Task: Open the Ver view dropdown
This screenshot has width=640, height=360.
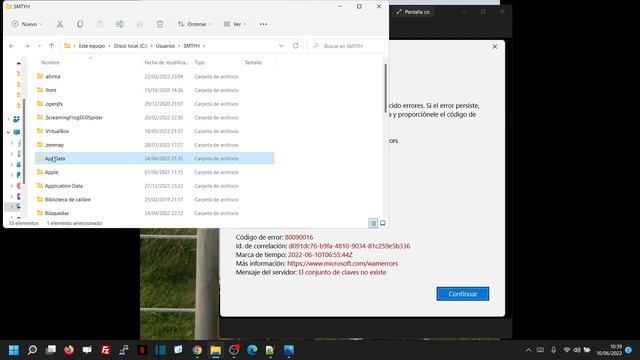Action: click(235, 24)
